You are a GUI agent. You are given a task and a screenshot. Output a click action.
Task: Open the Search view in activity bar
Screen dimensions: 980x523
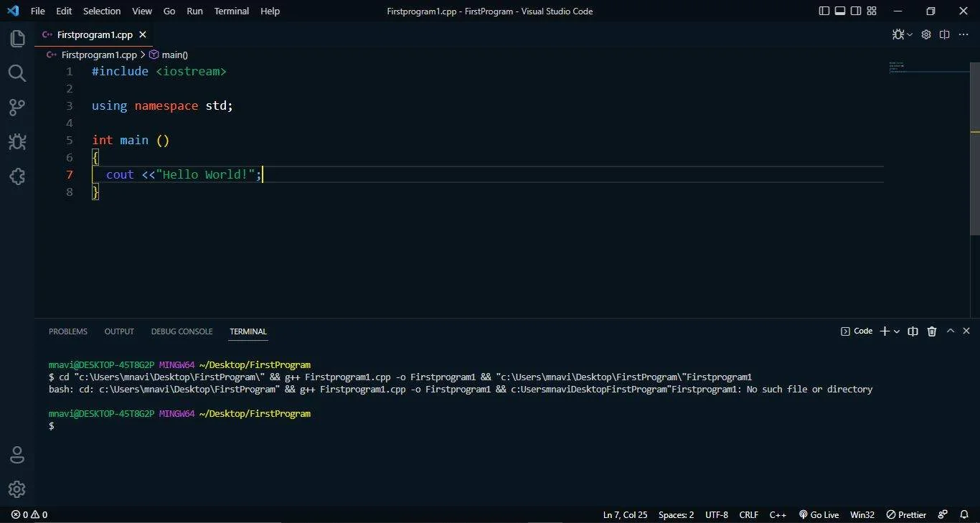coord(17,73)
